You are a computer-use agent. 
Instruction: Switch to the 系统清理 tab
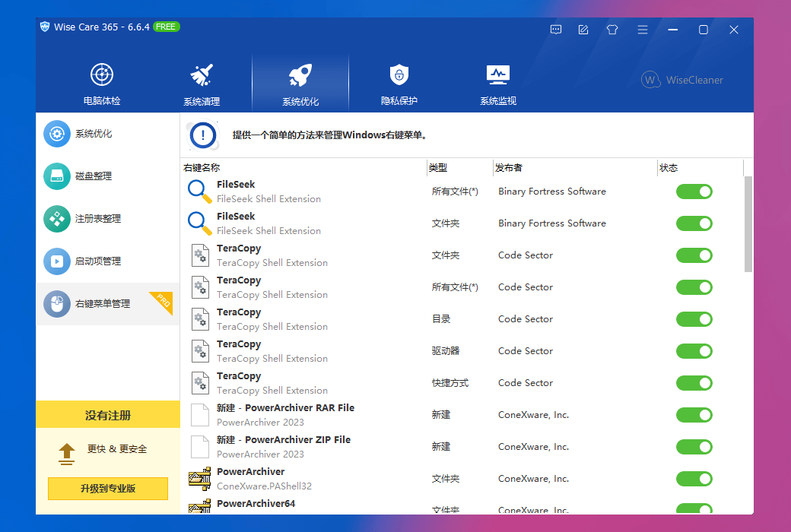click(202, 84)
